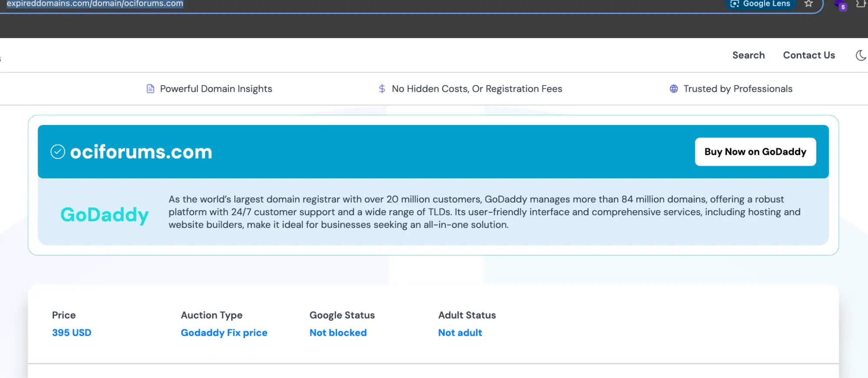Screen dimensions: 868x378
Task: Open the Contact Us page
Action: (x=809, y=55)
